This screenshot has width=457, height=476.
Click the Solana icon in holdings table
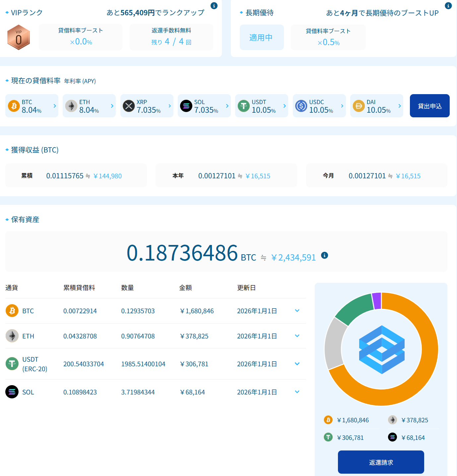(x=12, y=392)
